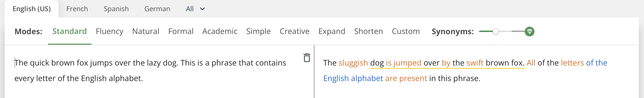The height and width of the screenshot is (98, 644).
Task: Choose the Fluency paraphrasing mode
Action: pos(109,32)
